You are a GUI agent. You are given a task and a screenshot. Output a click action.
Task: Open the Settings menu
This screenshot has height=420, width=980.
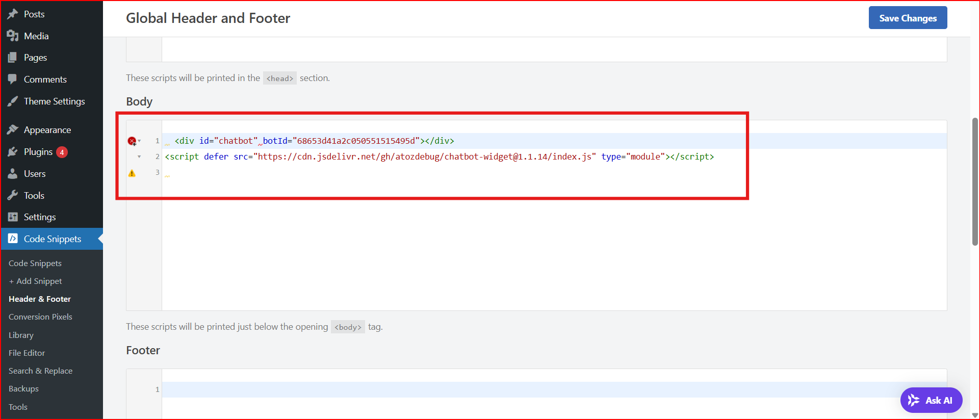[x=51, y=217]
